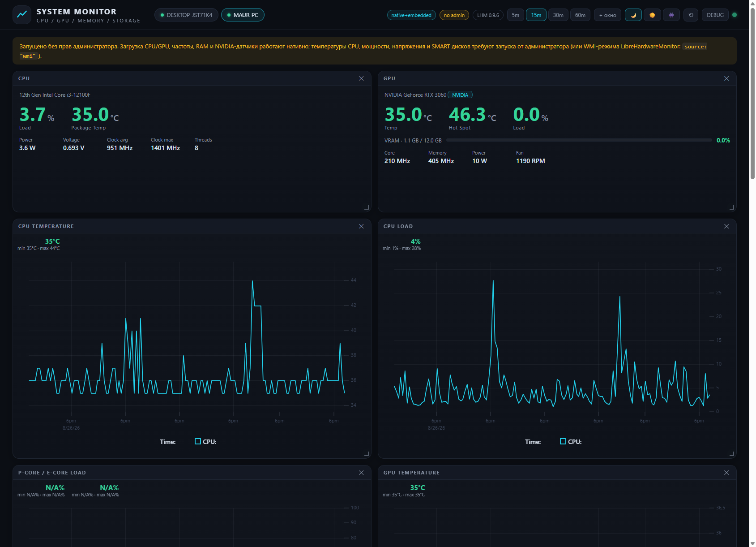This screenshot has width=756, height=547.
Task: Select the purple alien invader theme
Action: click(671, 15)
